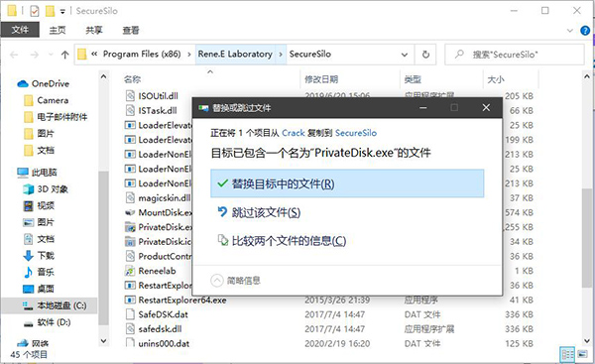Switch to large icons view
This screenshot has height=364, width=595.
click(583, 355)
